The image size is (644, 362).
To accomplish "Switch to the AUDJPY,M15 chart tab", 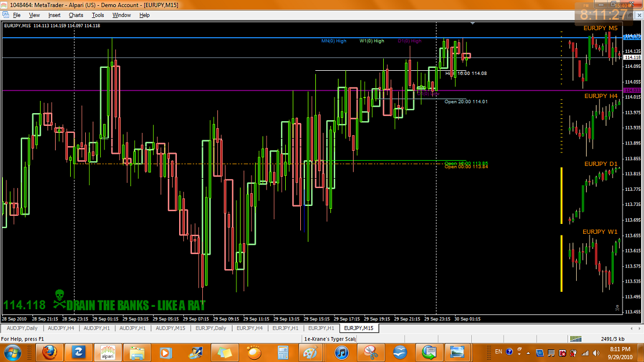I will (170, 328).
